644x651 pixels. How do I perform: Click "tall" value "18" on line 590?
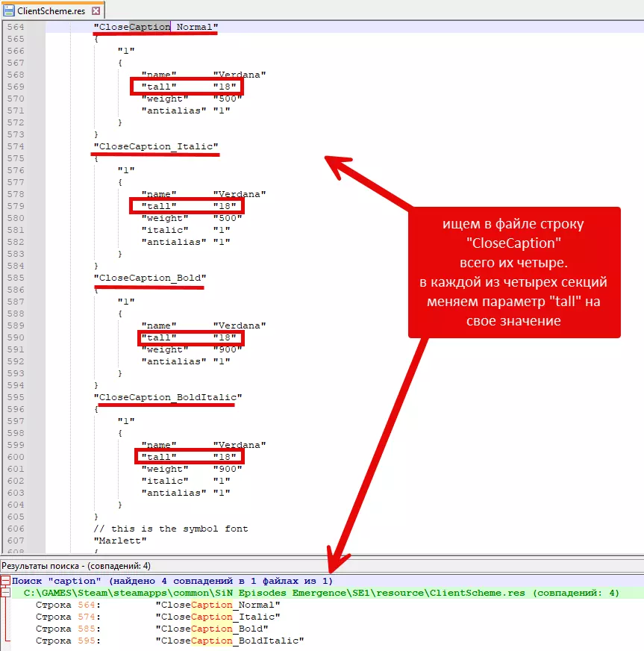click(225, 337)
